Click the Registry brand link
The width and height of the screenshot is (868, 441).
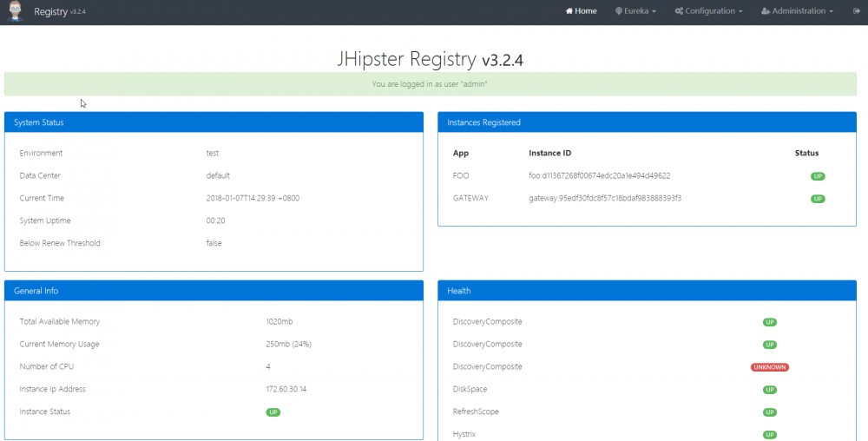coord(50,11)
